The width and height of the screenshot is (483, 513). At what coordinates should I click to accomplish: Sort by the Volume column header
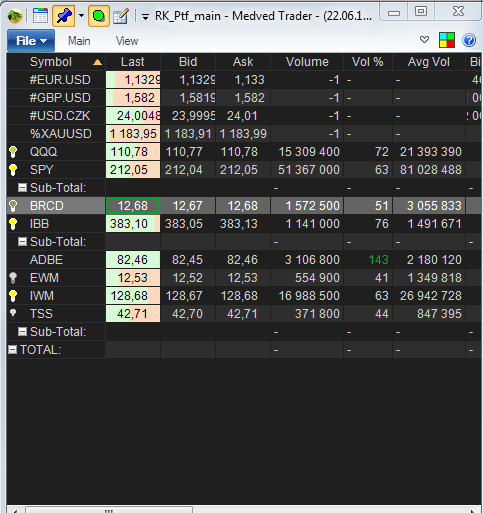(307, 62)
